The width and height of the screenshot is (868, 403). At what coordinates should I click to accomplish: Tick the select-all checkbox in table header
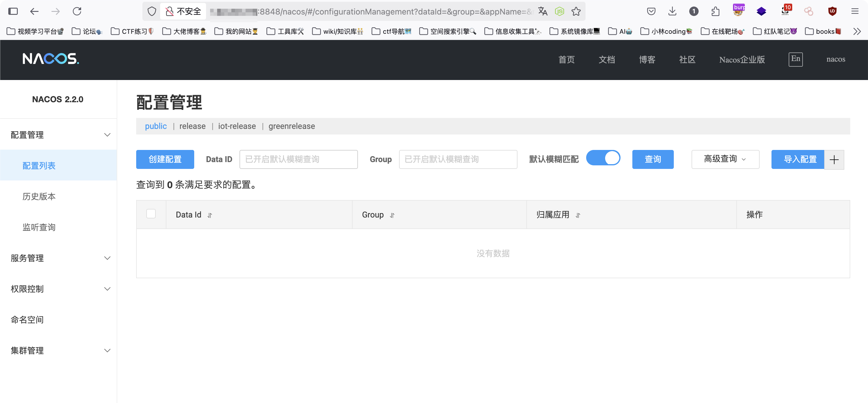point(151,214)
